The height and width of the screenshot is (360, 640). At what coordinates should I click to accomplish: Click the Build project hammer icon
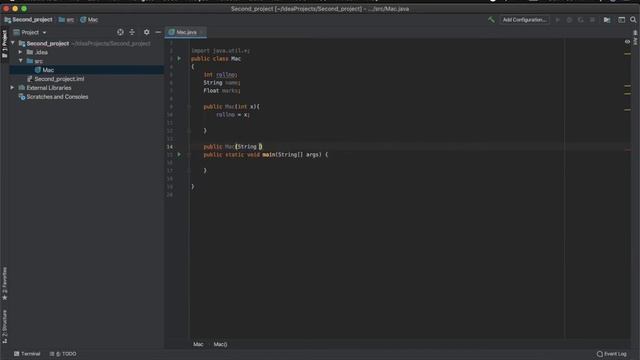point(491,20)
